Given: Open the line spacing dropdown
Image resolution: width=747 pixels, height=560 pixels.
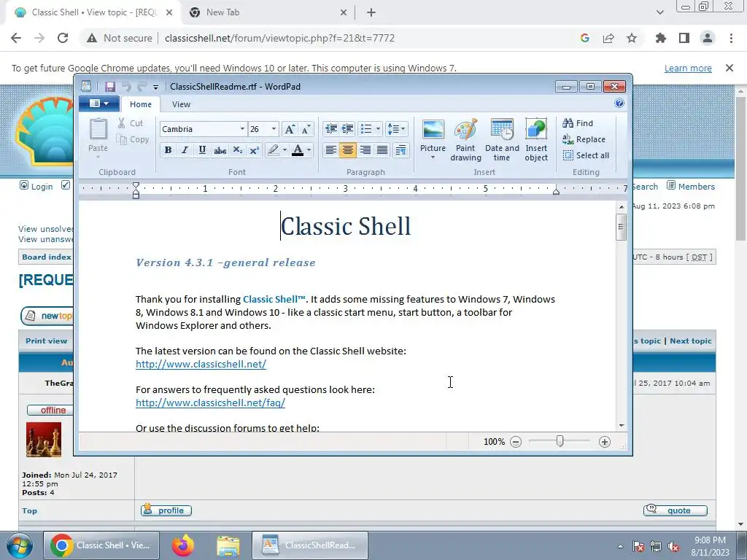Looking at the screenshot, I should tap(396, 128).
